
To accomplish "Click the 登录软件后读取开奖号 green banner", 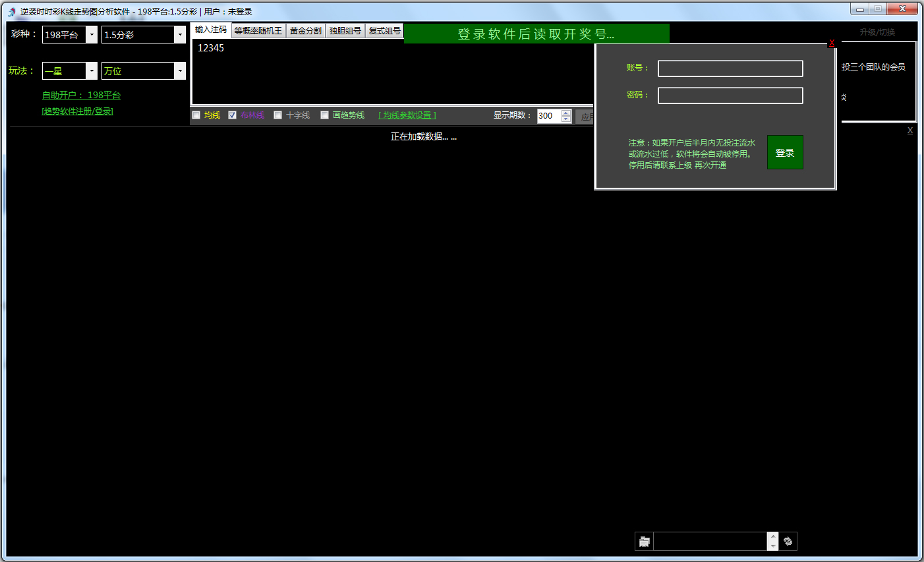I will point(536,34).
